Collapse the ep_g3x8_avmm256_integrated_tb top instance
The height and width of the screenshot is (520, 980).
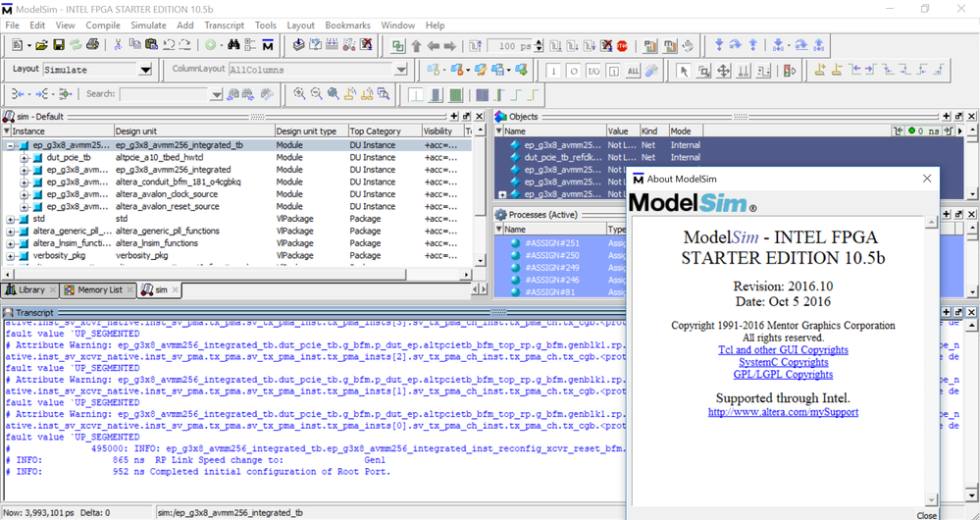coord(11,145)
